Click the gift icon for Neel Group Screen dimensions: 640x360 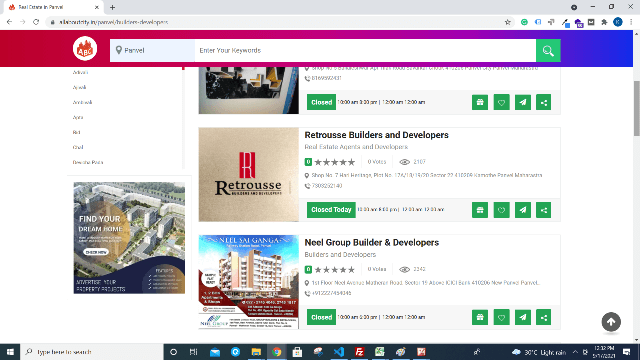click(480, 317)
